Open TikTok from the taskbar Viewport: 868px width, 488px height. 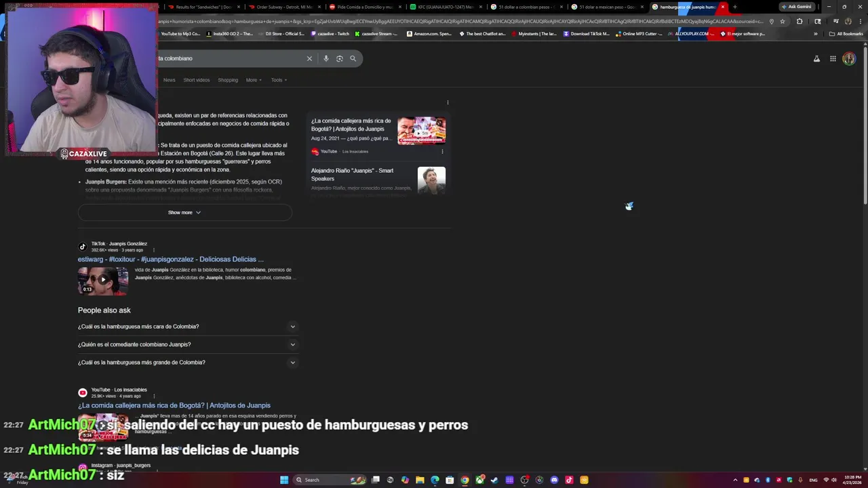pos(569,480)
